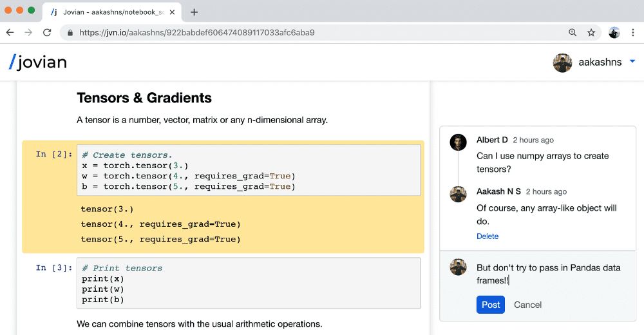Cancel the comment reply
Viewport: 644px width, 335px height.
click(527, 305)
